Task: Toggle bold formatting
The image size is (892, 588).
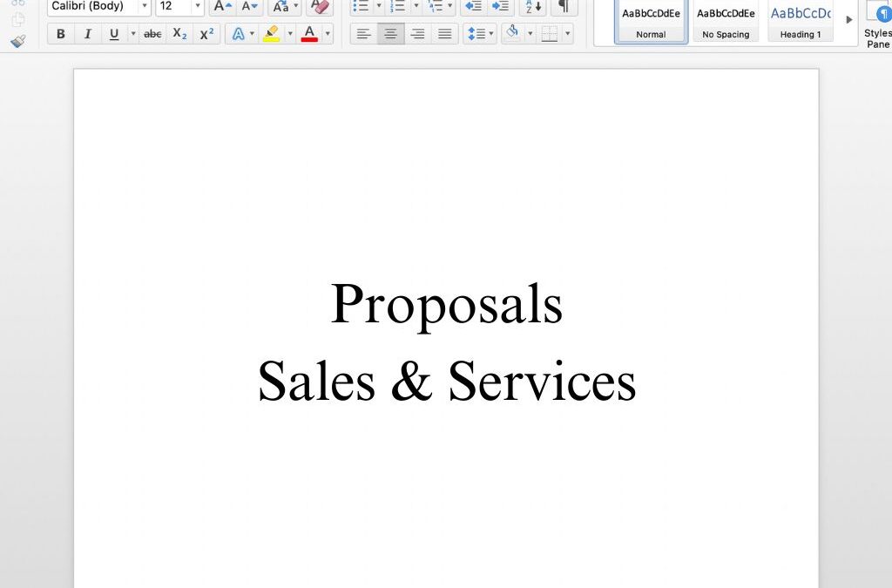Action: [60, 34]
